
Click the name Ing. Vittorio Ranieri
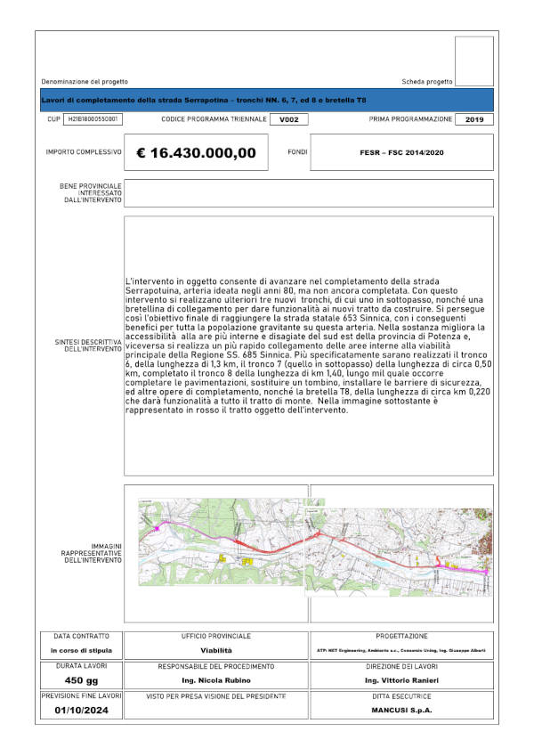click(x=400, y=680)
